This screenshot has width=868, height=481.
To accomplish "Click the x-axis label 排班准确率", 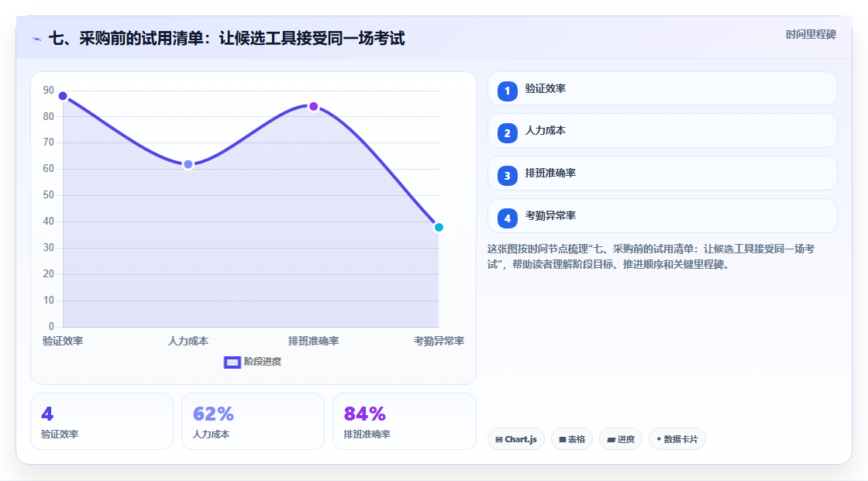I will [313, 341].
